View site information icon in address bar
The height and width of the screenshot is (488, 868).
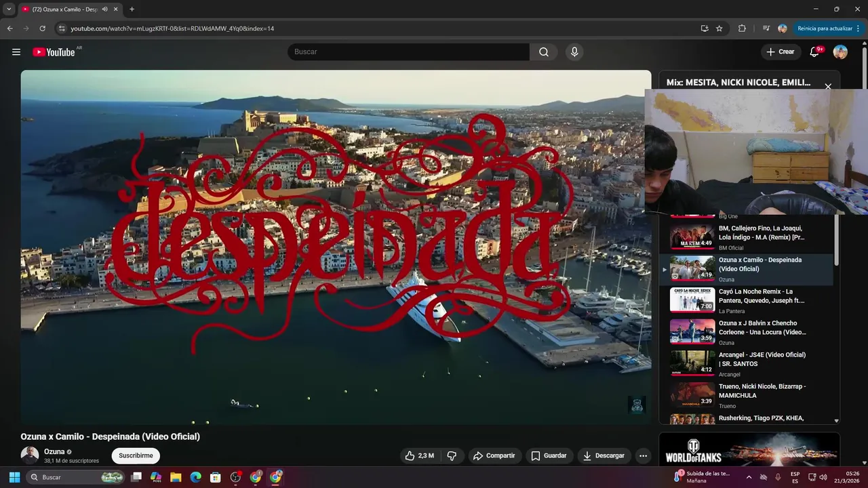[62, 28]
